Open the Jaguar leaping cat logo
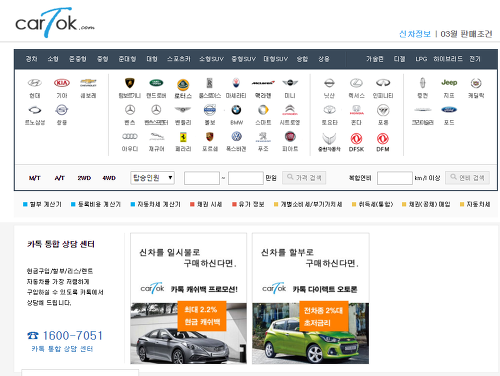 (x=156, y=136)
